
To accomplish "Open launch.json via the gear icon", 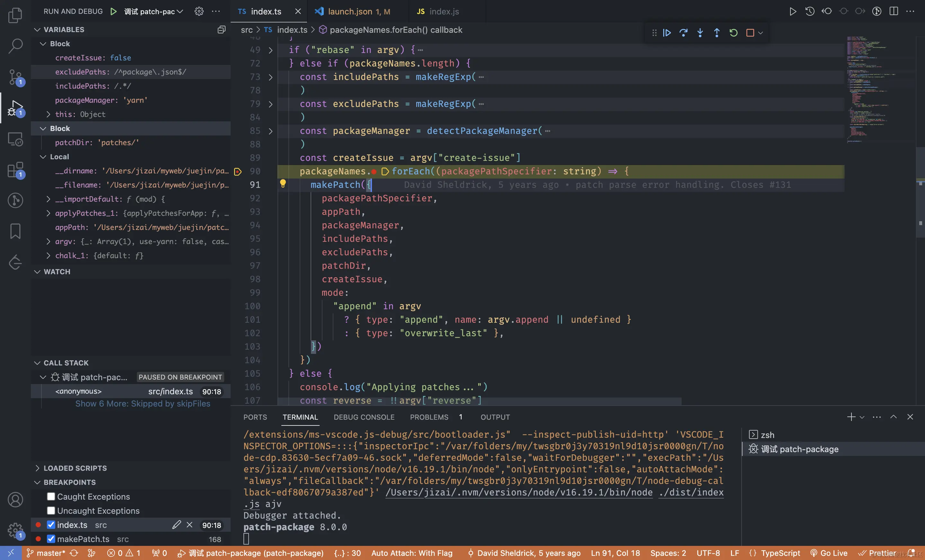I will tap(199, 11).
